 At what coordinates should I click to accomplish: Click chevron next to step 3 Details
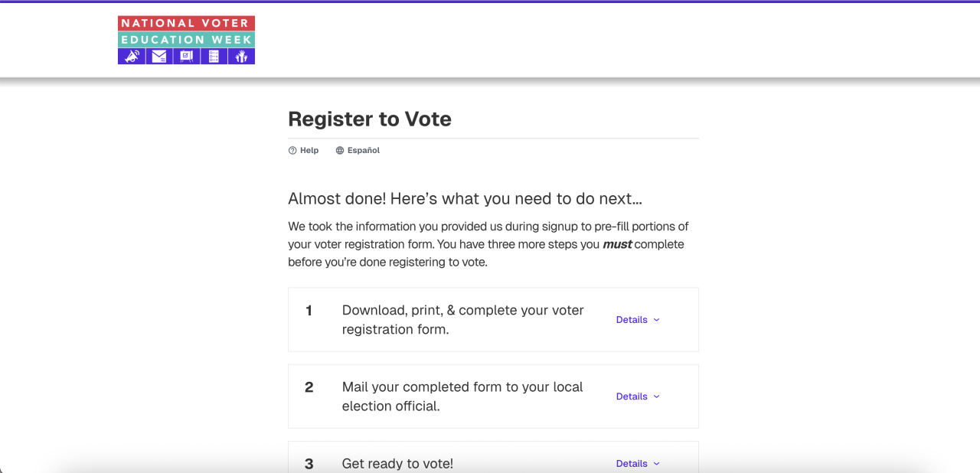tap(656, 464)
